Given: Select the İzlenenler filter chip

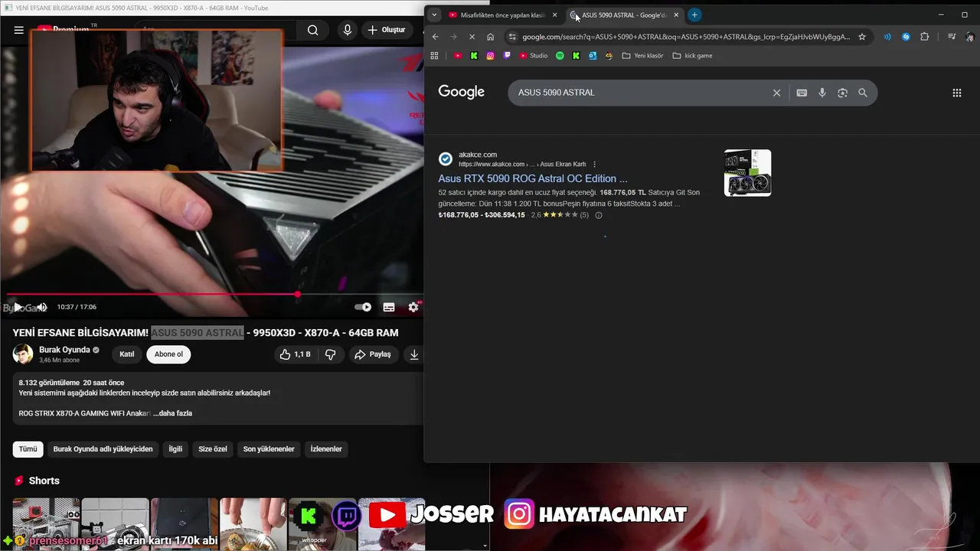Looking at the screenshot, I should (x=326, y=449).
